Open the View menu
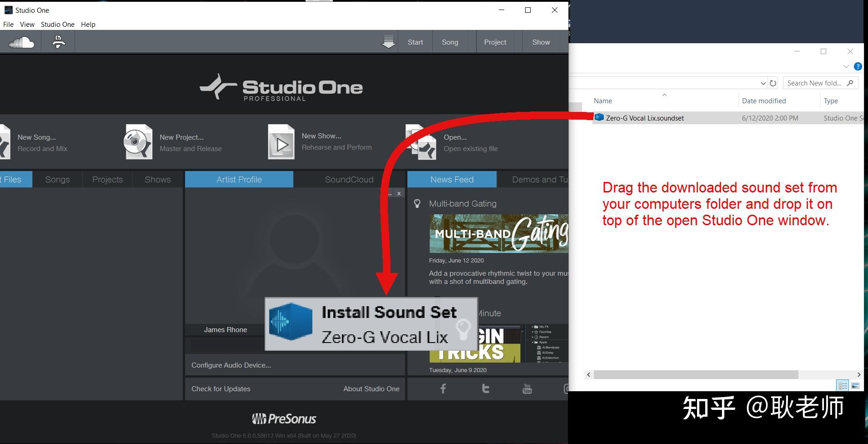 pyautogui.click(x=27, y=25)
